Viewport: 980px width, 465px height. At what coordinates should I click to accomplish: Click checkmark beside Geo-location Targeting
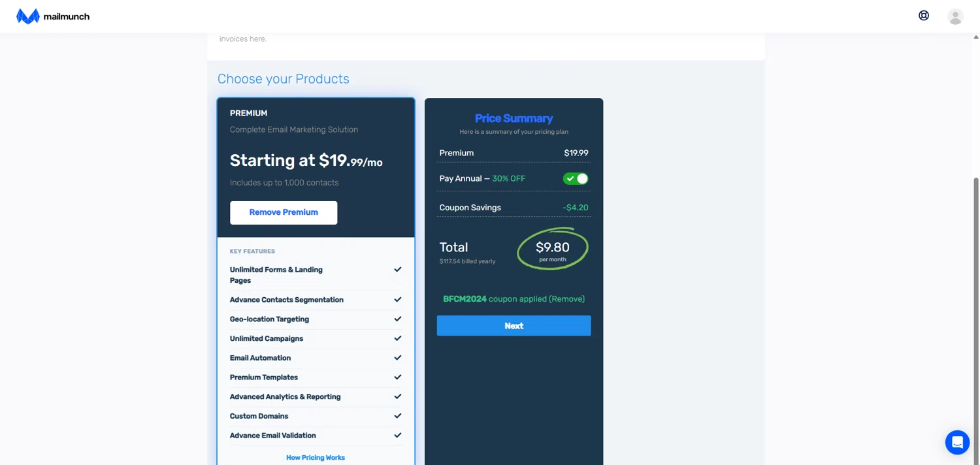397,319
